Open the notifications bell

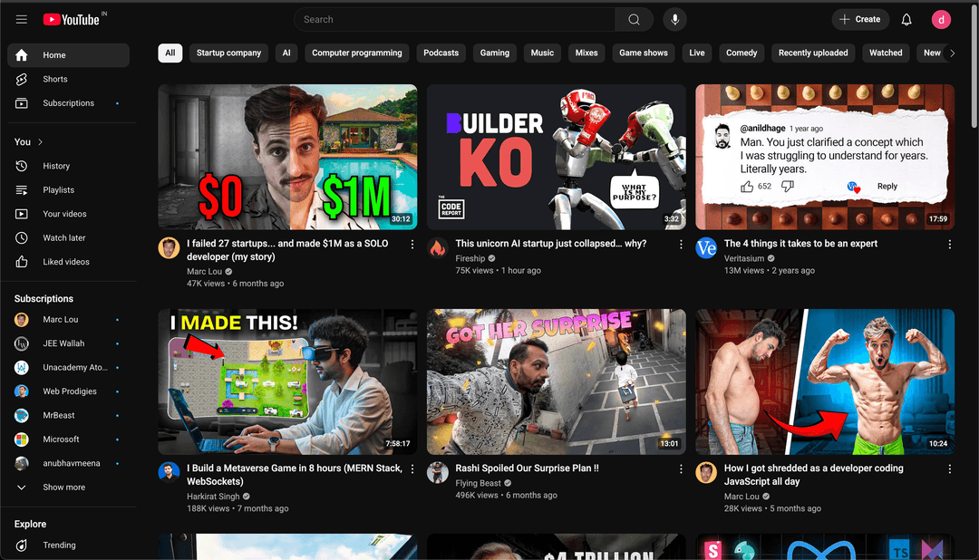[906, 19]
